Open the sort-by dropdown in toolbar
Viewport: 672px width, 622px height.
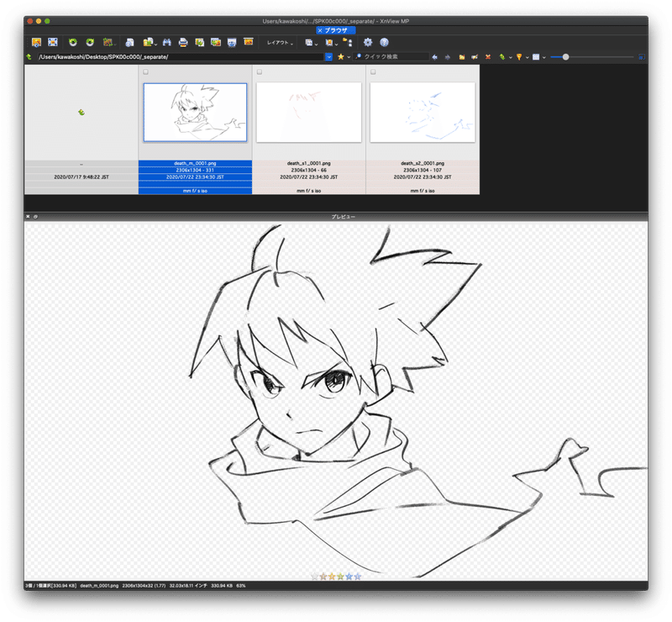click(331, 43)
